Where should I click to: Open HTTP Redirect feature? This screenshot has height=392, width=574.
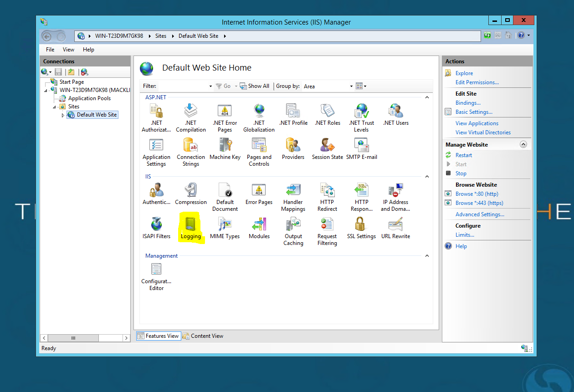click(328, 197)
